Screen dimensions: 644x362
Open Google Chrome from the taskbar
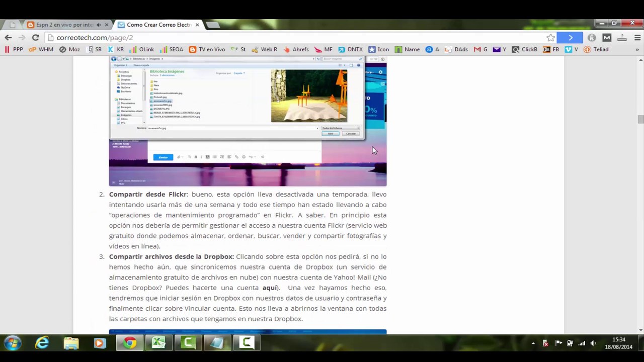point(130,343)
